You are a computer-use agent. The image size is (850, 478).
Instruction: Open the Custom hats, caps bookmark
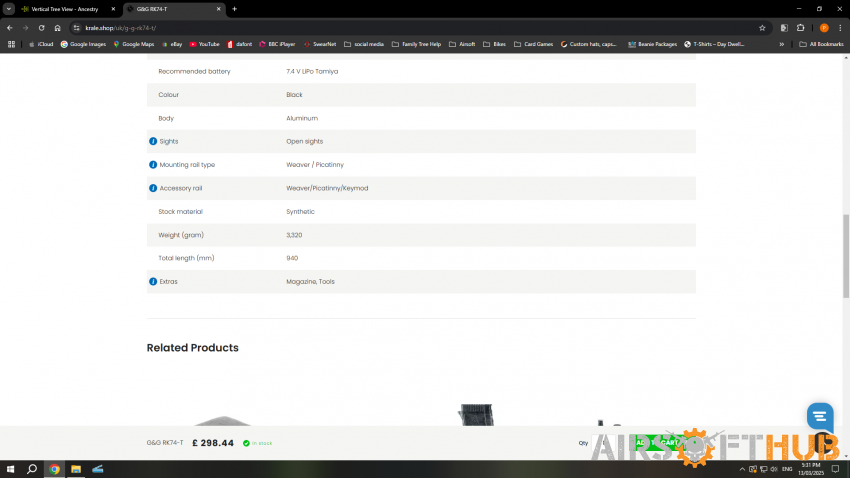pos(589,44)
